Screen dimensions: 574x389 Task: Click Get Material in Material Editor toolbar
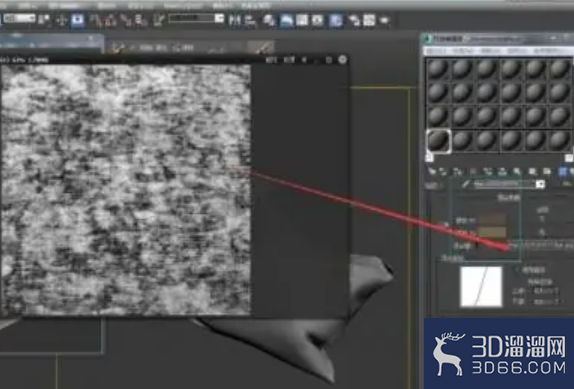point(432,171)
